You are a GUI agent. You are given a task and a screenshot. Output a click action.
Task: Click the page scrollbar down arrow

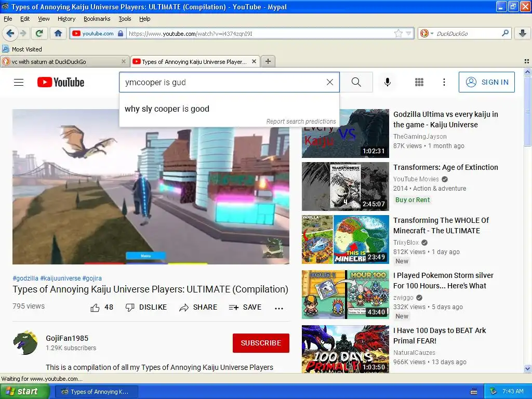(527, 368)
